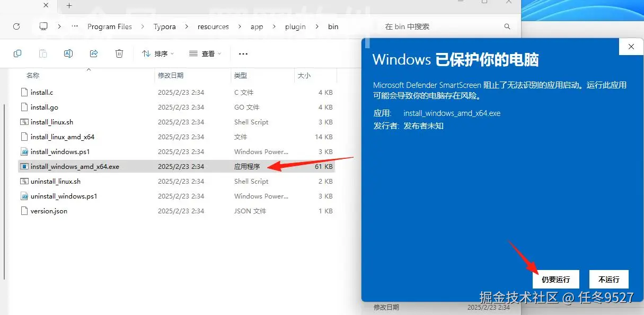The image size is (644, 315).
Task: Go to plugin breadcrumb folder
Action: [295, 26]
